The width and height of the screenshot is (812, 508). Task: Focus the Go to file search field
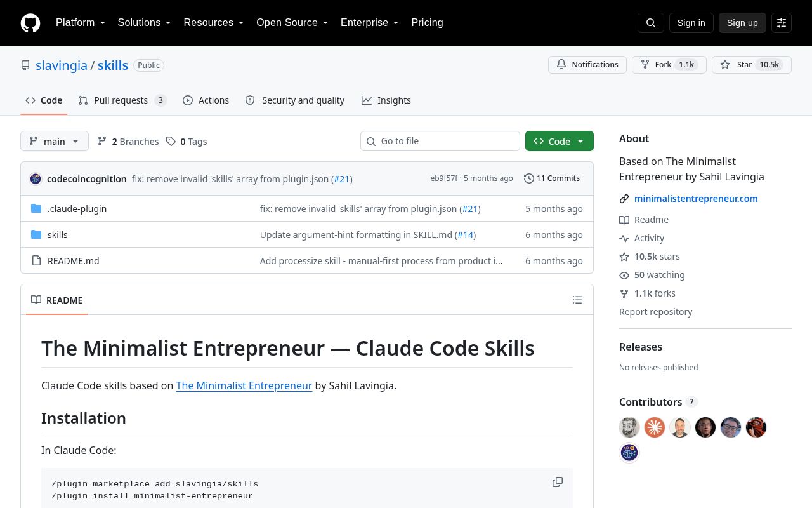(x=440, y=141)
